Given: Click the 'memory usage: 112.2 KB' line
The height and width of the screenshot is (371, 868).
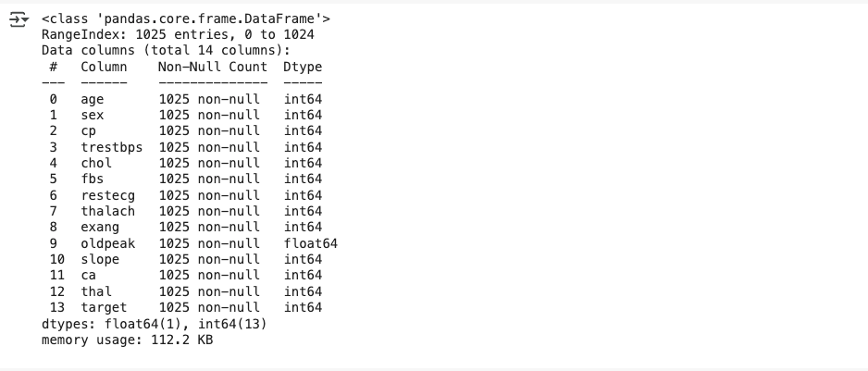Looking at the screenshot, I should pos(128,340).
